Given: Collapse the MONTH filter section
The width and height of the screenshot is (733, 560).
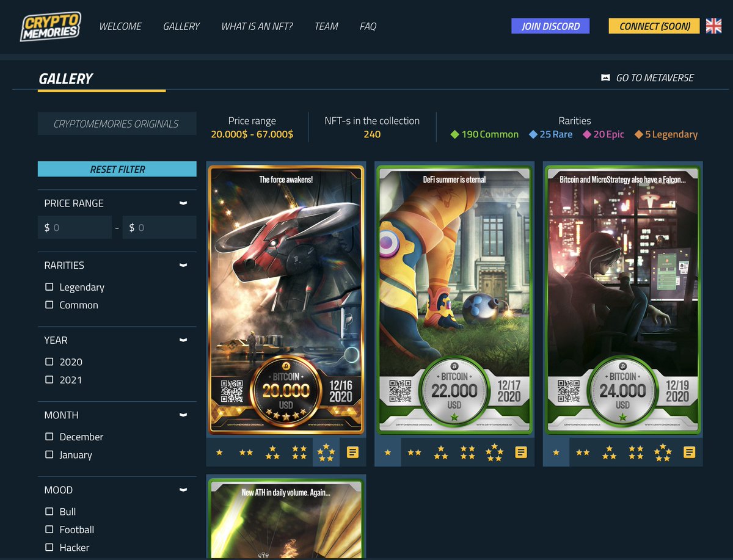Looking at the screenshot, I should click(x=183, y=415).
